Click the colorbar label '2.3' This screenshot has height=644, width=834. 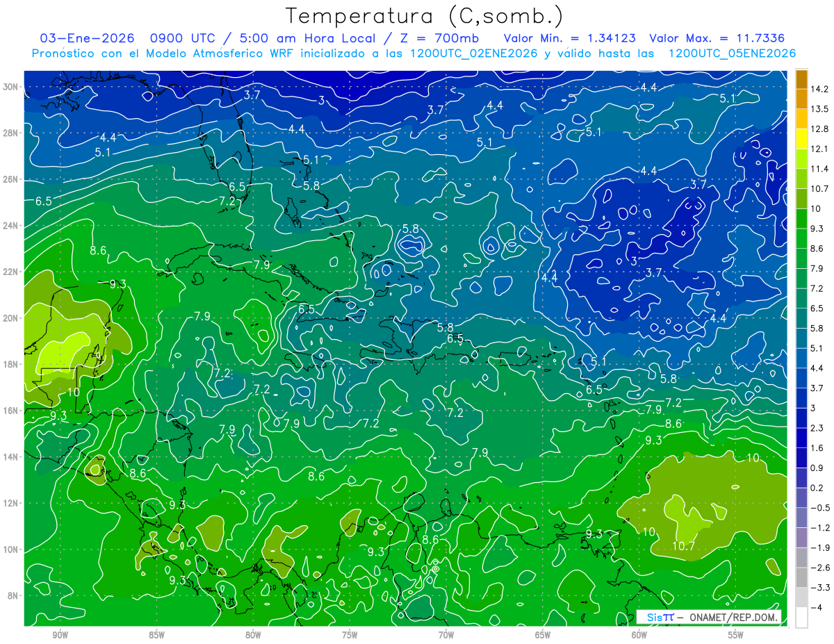click(x=817, y=428)
